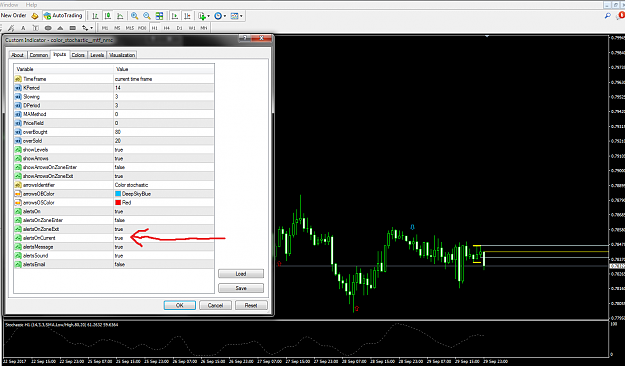The height and width of the screenshot is (366, 625).
Task: Toggle the AutoTrading button
Action: [63, 16]
